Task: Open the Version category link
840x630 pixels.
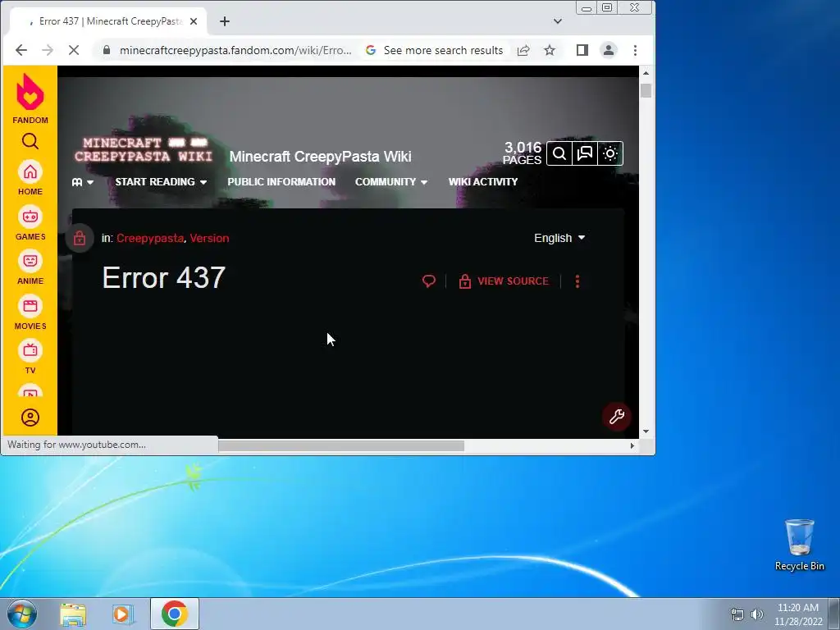Action: 209,238
